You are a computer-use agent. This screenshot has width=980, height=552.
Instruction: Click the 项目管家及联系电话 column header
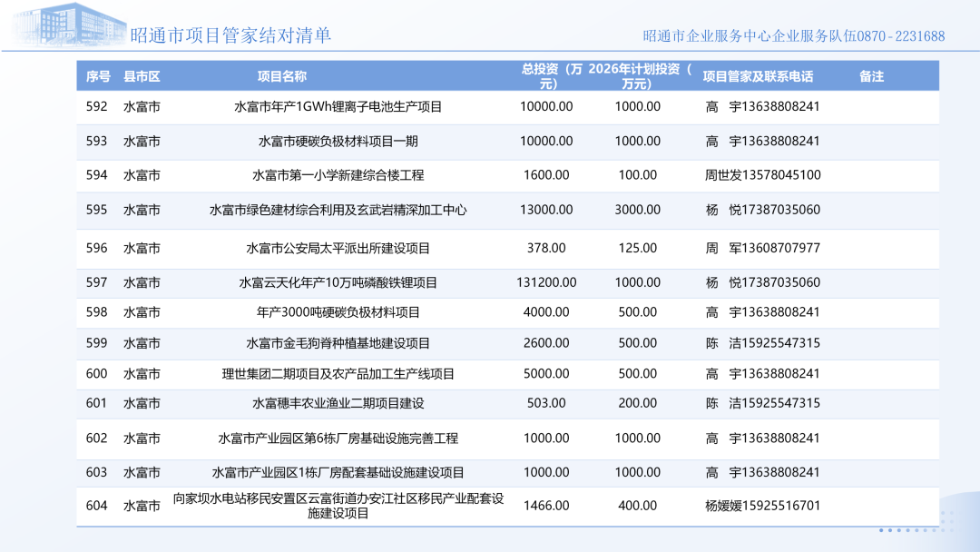point(758,76)
